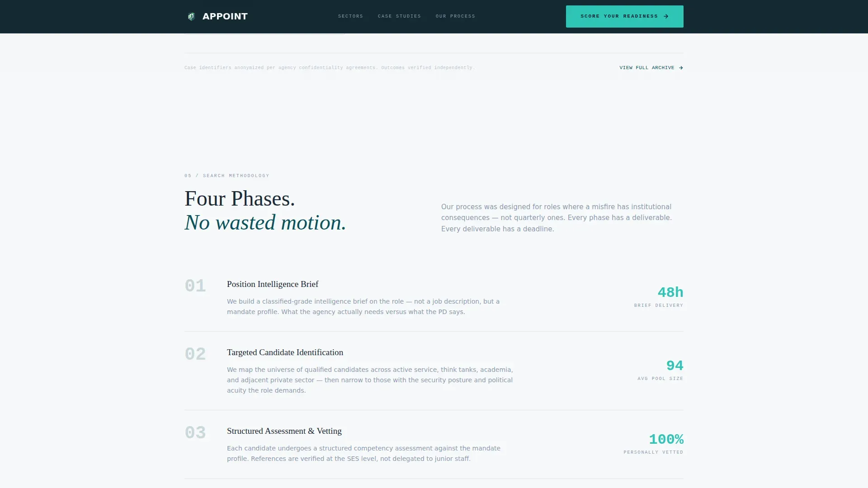Open the Our Process nav link
The image size is (868, 488).
click(455, 16)
